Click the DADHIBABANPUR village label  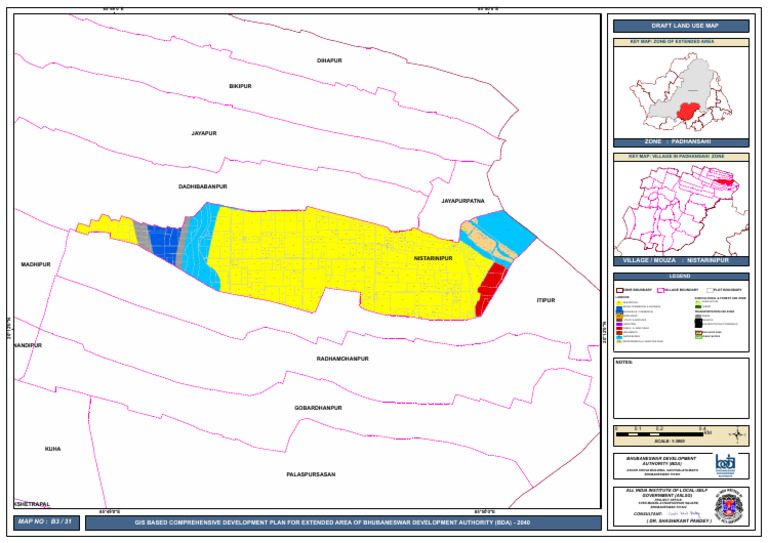(x=202, y=187)
